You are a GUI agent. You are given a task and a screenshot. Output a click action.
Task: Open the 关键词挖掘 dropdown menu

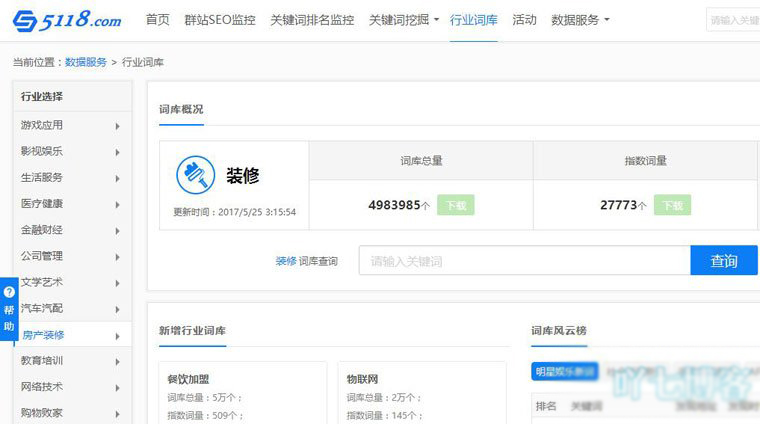[x=403, y=20]
